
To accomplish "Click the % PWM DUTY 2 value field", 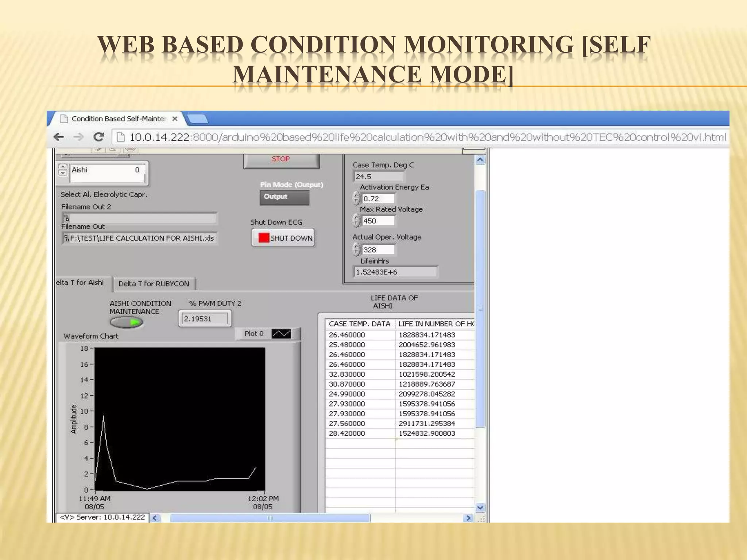I will [205, 319].
